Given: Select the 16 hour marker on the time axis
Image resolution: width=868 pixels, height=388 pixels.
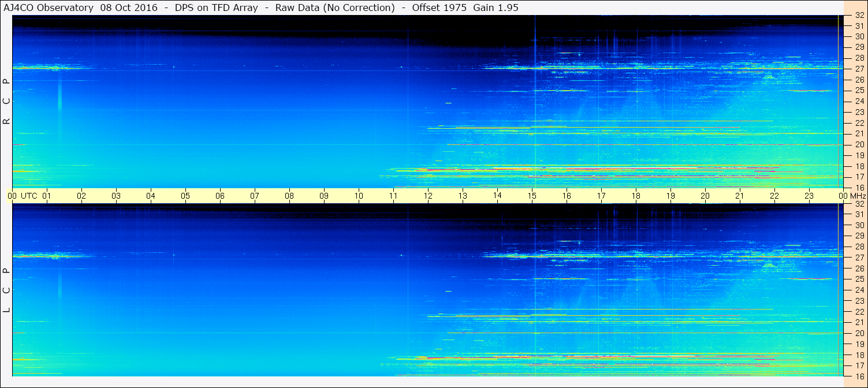Looking at the screenshot, I should [x=567, y=196].
